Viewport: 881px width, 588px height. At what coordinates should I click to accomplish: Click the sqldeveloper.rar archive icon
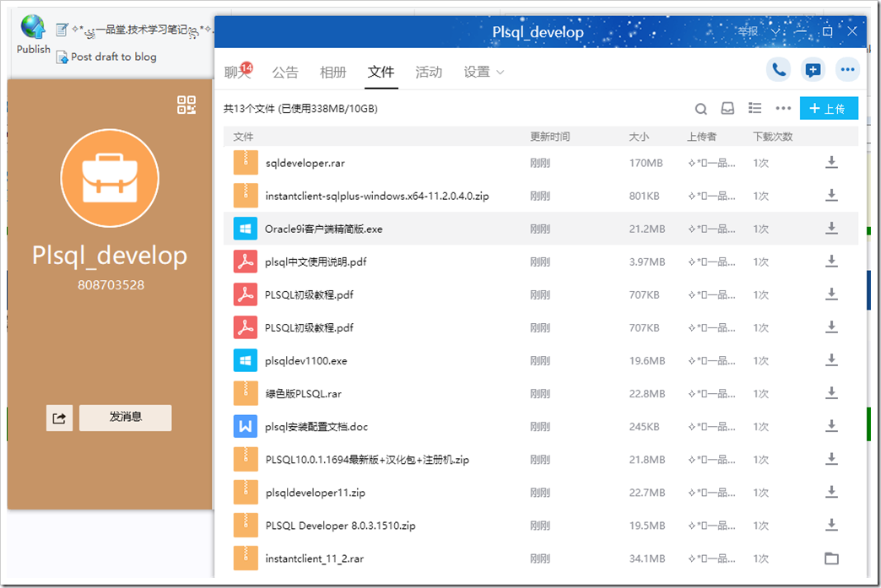coord(246,163)
